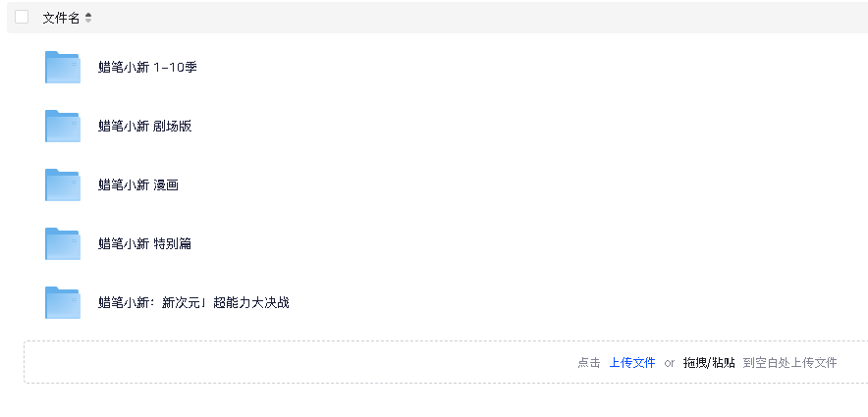Open the folder icon for 蜡笔小新 漫画
The width and height of the screenshot is (868, 417).
click(63, 184)
